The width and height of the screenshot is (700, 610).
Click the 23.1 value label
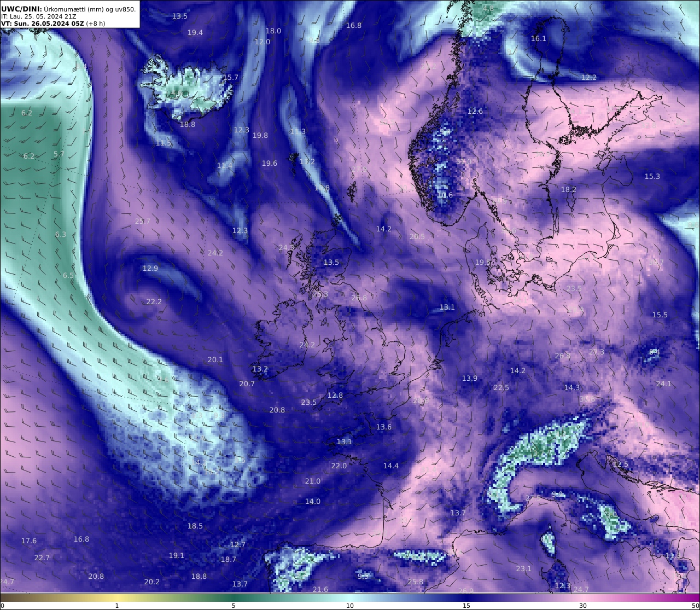(524, 569)
